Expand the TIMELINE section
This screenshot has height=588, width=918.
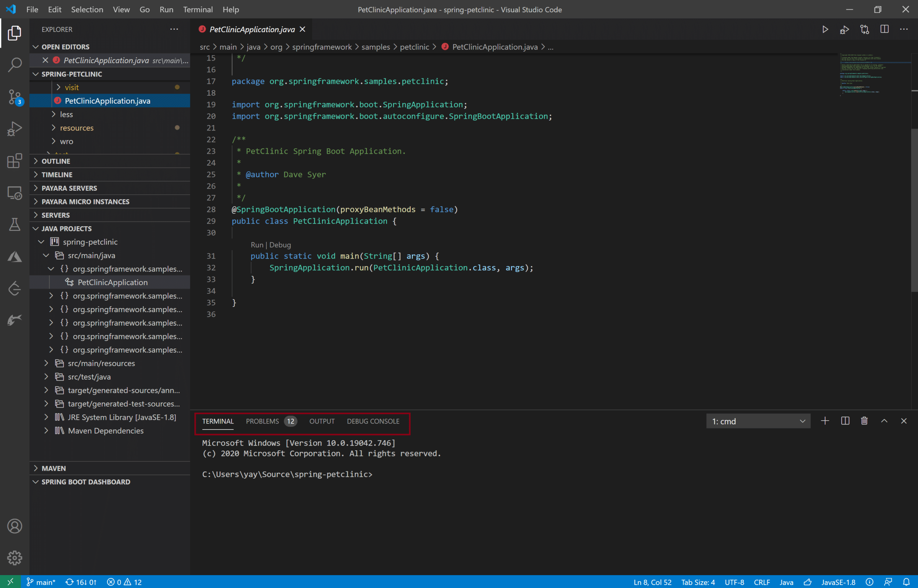[110, 175]
